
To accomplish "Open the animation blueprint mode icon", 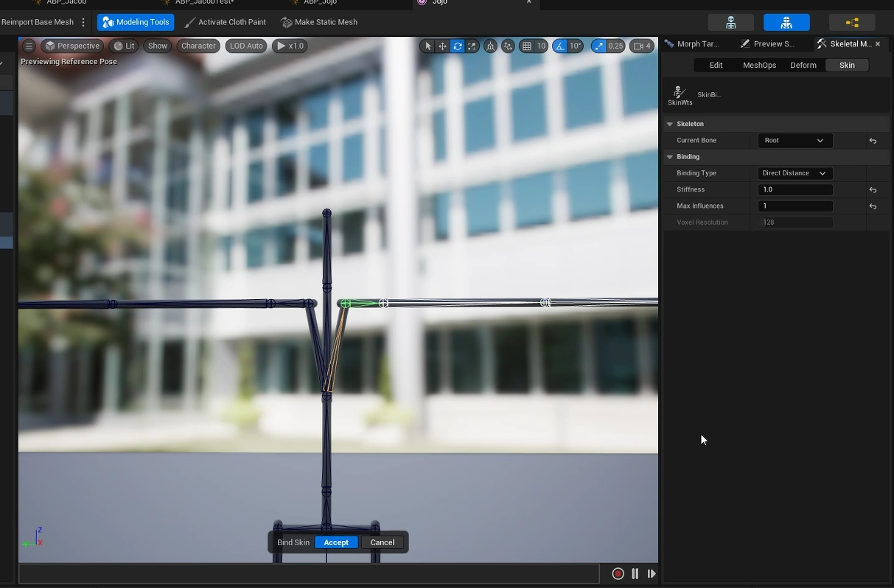I will (852, 23).
